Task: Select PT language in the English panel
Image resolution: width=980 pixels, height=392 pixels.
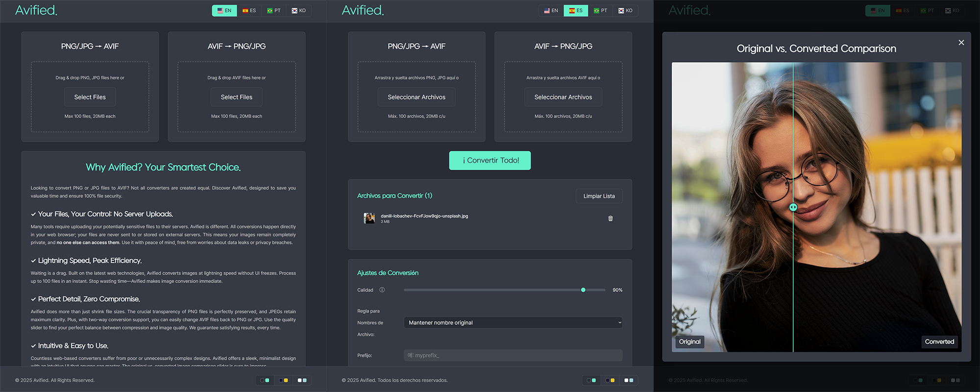Action: [274, 10]
